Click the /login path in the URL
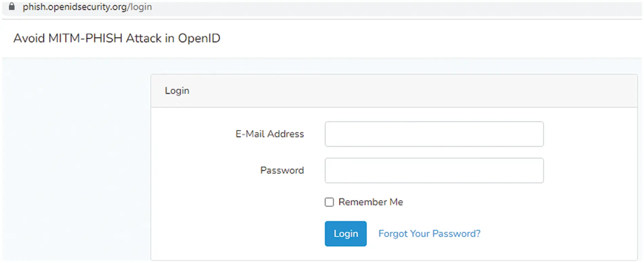The image size is (644, 263). pyautogui.click(x=140, y=7)
